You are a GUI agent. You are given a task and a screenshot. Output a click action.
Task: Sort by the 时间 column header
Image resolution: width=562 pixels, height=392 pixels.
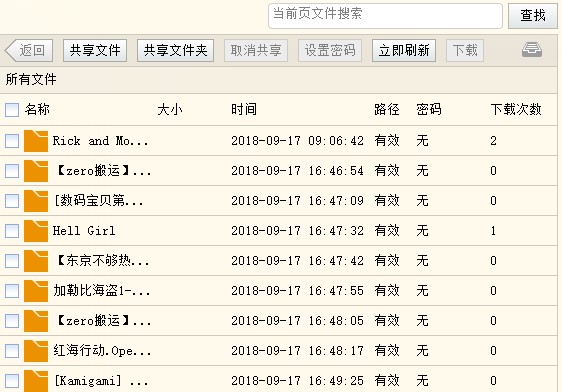click(x=244, y=109)
